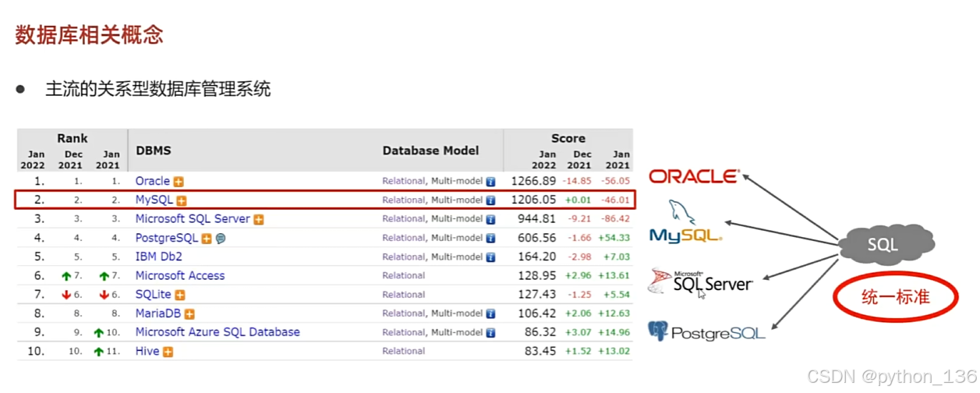
Task: Click the DBMS column header
Action: click(x=154, y=150)
